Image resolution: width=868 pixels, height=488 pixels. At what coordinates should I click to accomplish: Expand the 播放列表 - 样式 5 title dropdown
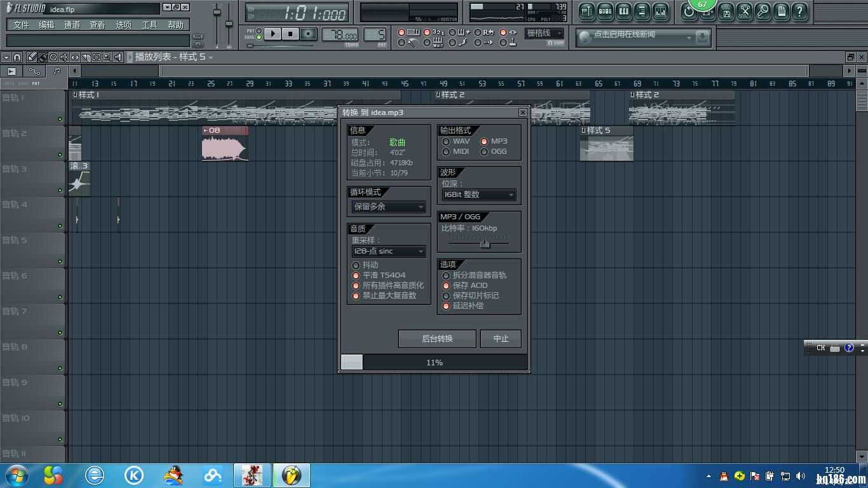[210, 57]
